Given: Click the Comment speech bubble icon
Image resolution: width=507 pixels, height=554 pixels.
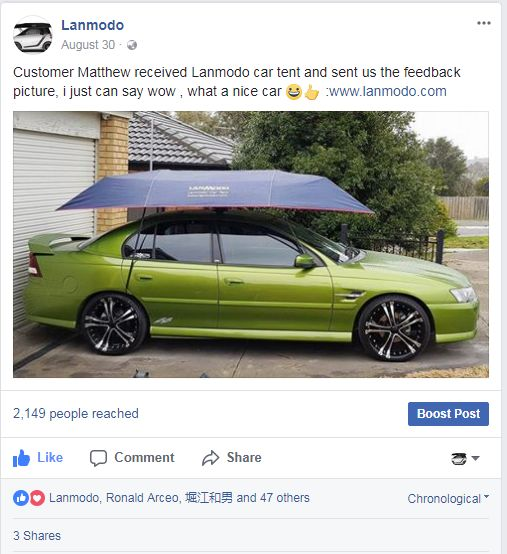Looking at the screenshot, I should click(98, 458).
